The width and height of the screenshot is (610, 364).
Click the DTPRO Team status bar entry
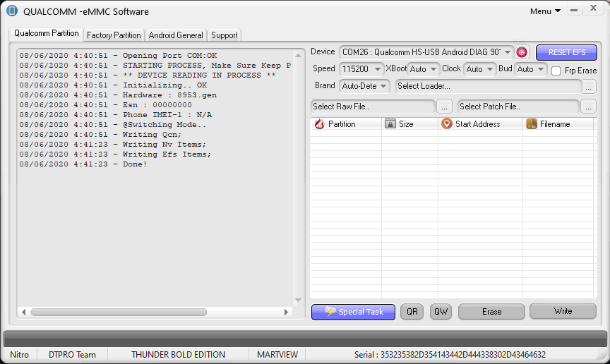(72, 355)
